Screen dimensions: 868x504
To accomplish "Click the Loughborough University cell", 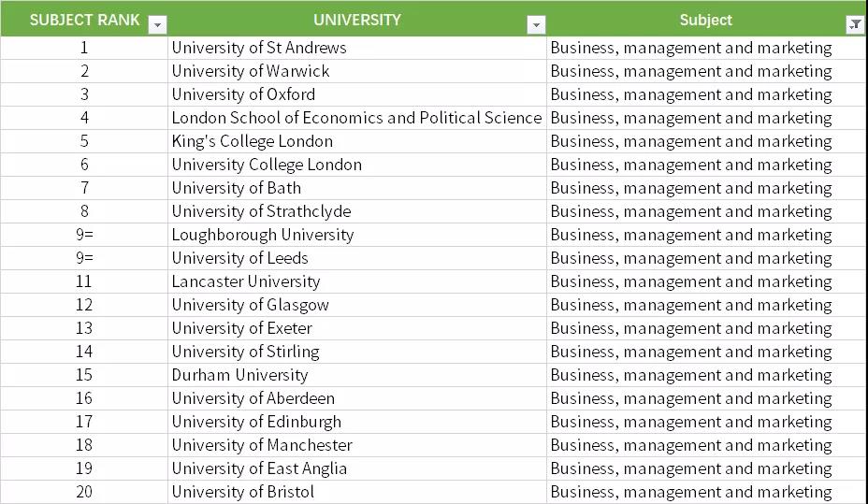I will 263,235.
